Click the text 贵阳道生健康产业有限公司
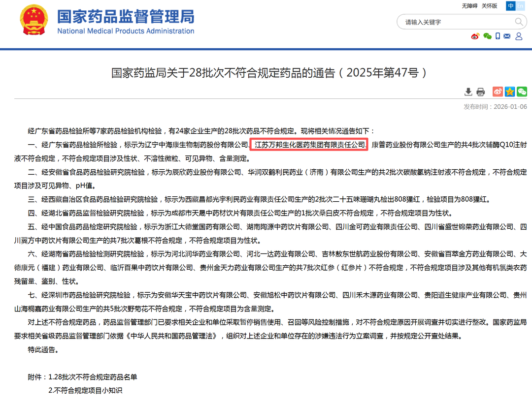 click(465, 295)
